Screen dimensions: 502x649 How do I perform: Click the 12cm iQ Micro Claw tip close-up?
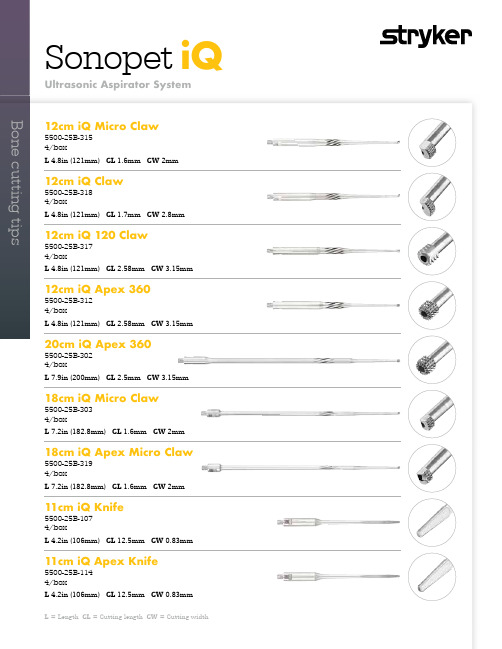click(x=432, y=143)
